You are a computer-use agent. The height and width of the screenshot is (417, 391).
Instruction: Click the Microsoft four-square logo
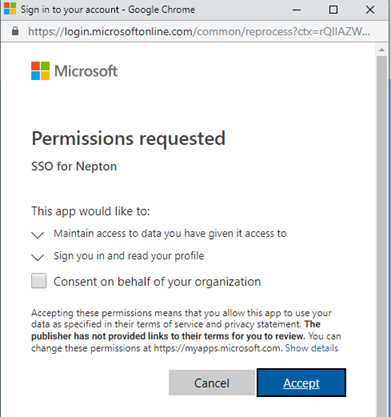point(40,71)
